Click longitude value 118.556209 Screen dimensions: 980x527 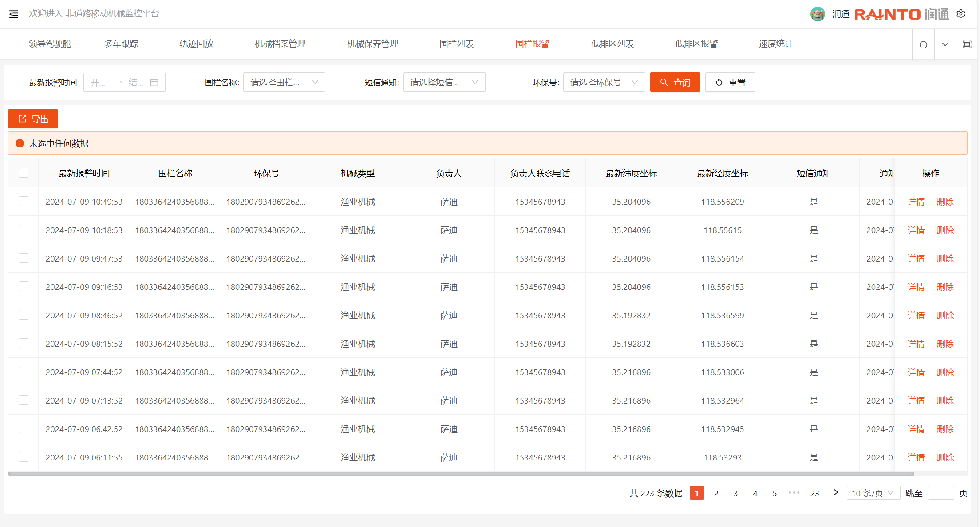pos(722,202)
